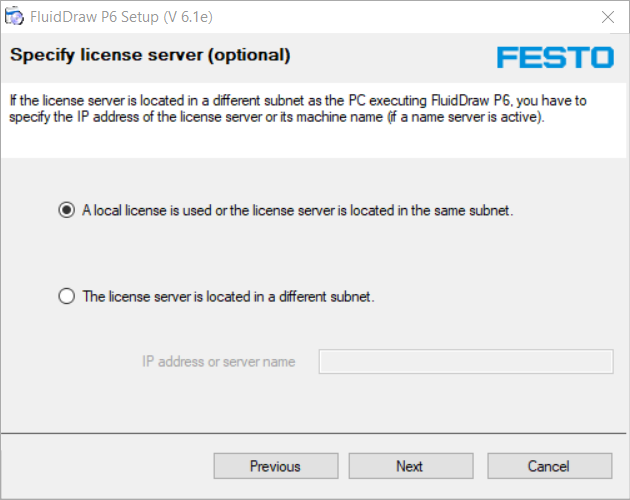Click the description line starting 'specify the IP address'

[277, 117]
